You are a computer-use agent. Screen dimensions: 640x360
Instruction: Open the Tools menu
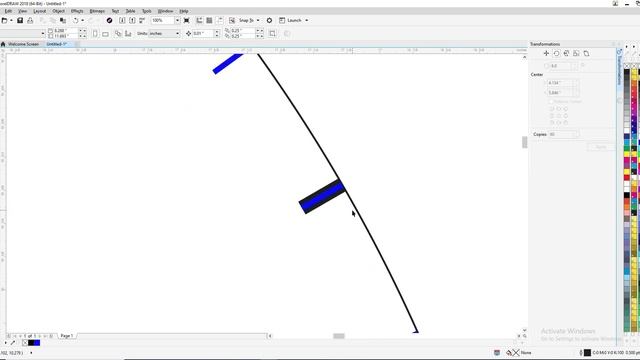pyautogui.click(x=147, y=11)
